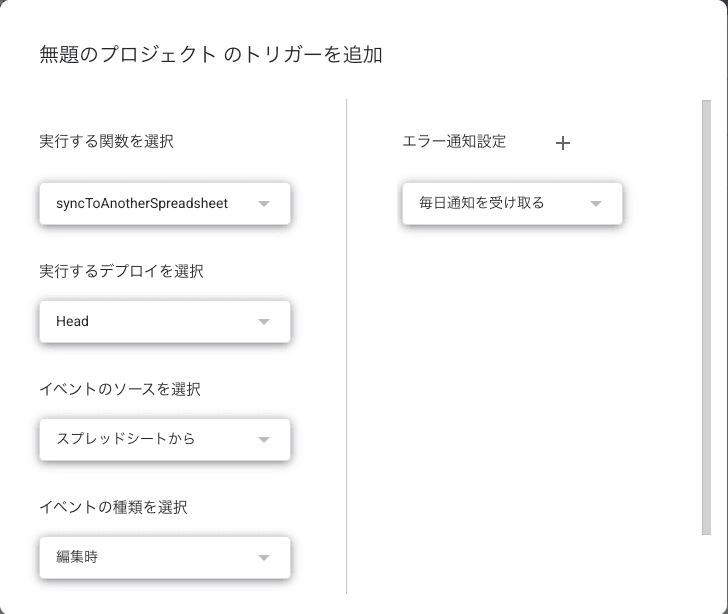Click the 実行する関数を選択 label
728x614 pixels.
click(x=106, y=141)
